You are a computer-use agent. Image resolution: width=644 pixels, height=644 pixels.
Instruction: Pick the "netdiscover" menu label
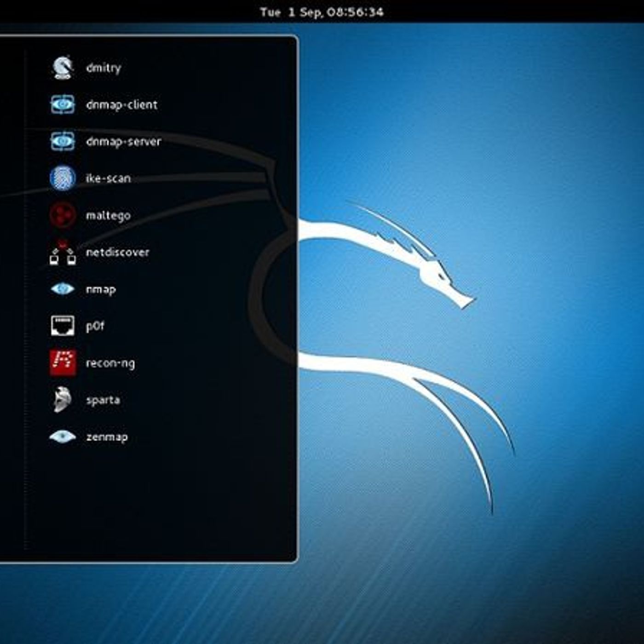[117, 252]
